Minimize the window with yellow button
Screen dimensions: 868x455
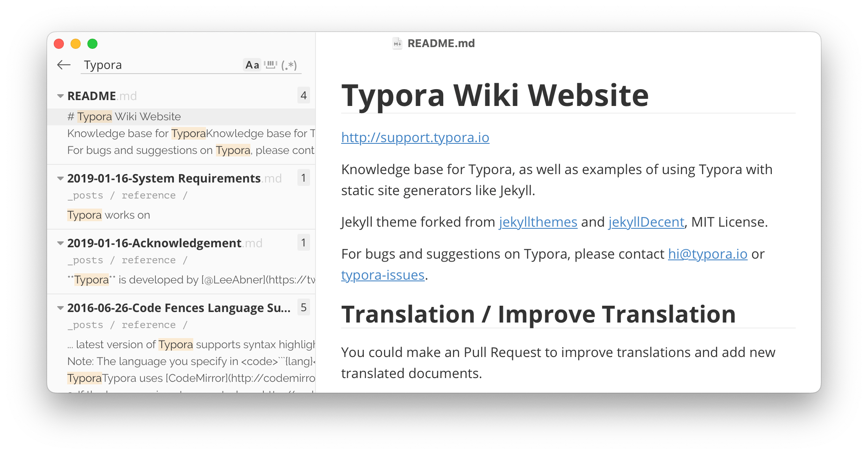point(76,44)
